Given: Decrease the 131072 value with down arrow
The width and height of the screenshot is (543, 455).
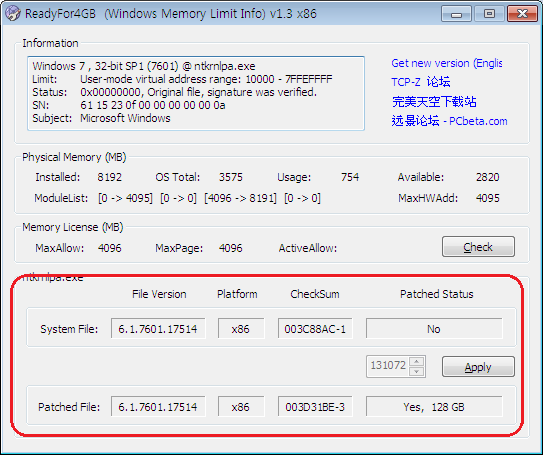Looking at the screenshot, I should (417, 372).
